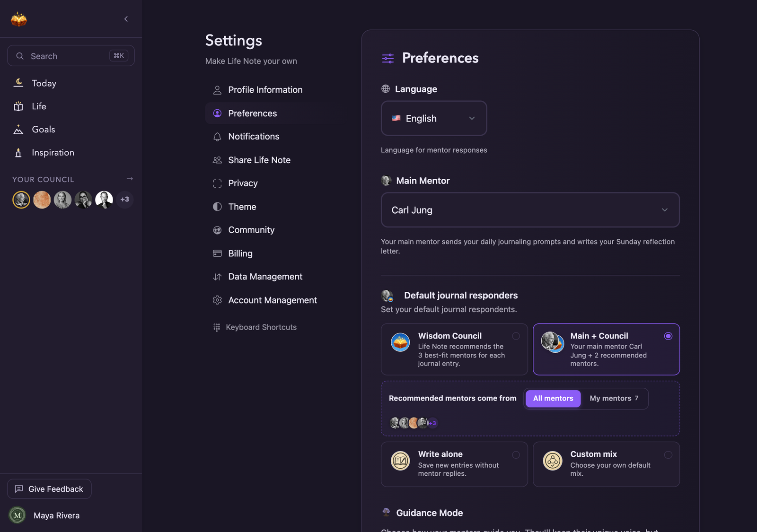
Task: Expand the Carl Jung main mentor dropdown
Action: tap(530, 210)
